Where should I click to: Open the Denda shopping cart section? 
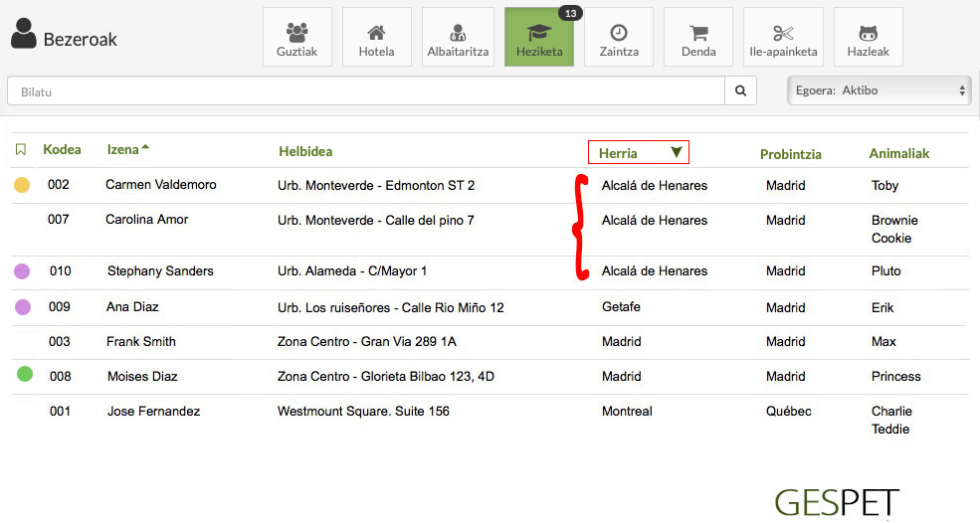click(x=698, y=38)
